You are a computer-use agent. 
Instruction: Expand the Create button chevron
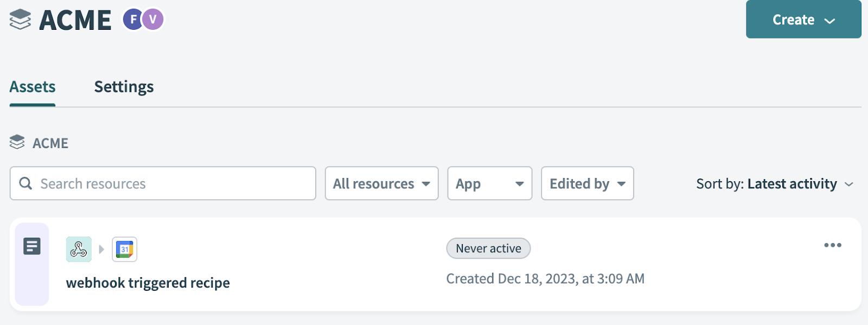[x=829, y=20]
